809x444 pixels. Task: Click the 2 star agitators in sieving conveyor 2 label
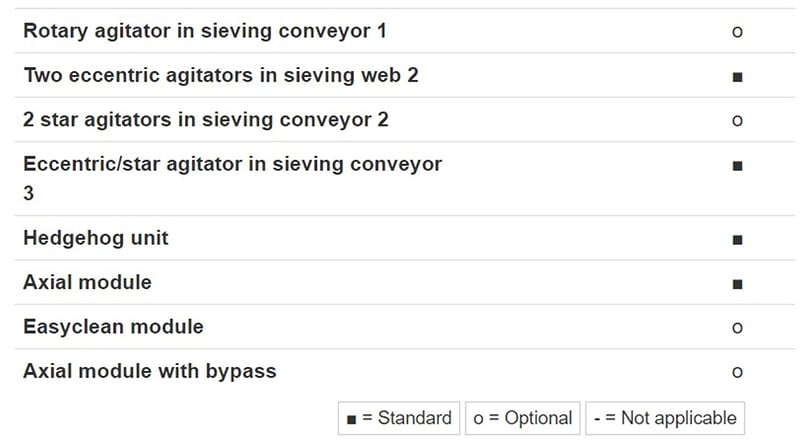point(206,120)
